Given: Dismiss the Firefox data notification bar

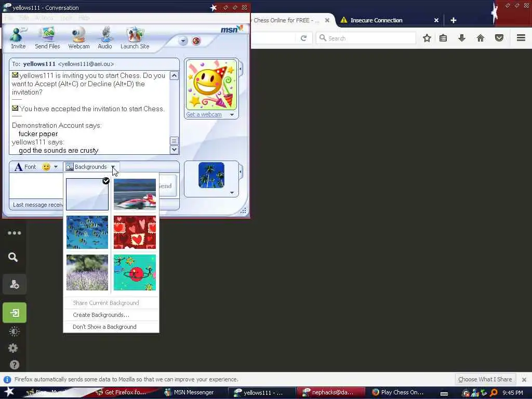Looking at the screenshot, I should pos(524,380).
